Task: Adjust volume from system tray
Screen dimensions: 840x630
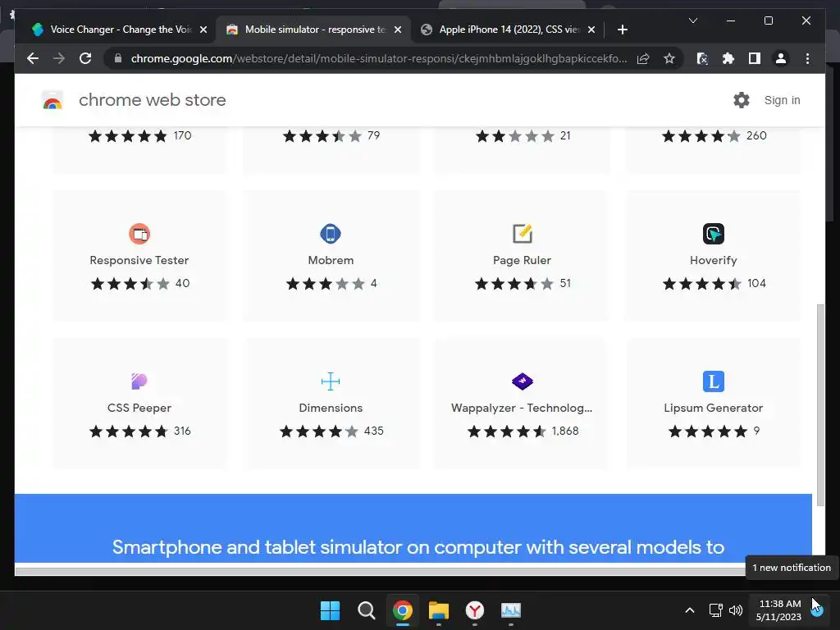Action: click(x=736, y=610)
